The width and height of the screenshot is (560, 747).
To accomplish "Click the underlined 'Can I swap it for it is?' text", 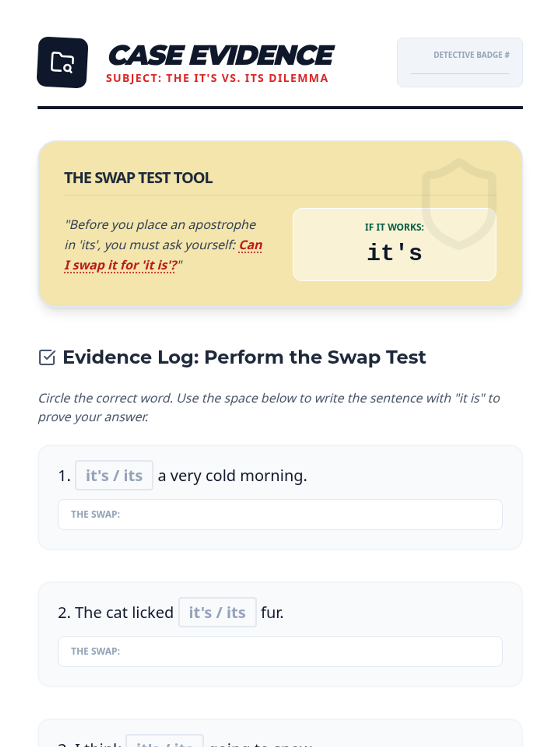I will [163, 255].
